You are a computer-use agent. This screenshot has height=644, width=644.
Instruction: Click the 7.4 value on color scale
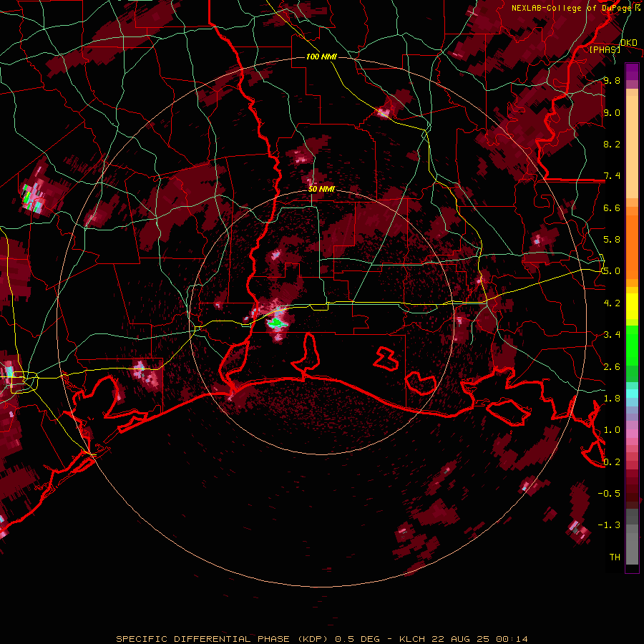tap(612, 176)
